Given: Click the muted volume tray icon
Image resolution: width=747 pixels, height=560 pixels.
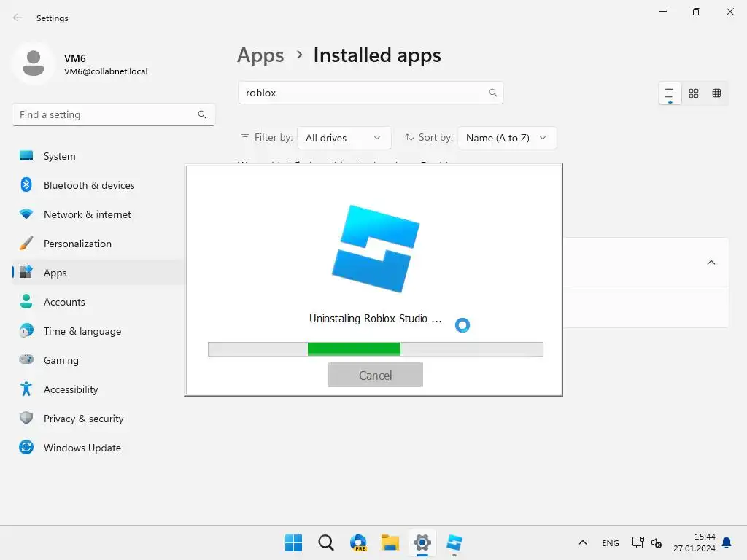Looking at the screenshot, I should (x=657, y=542).
